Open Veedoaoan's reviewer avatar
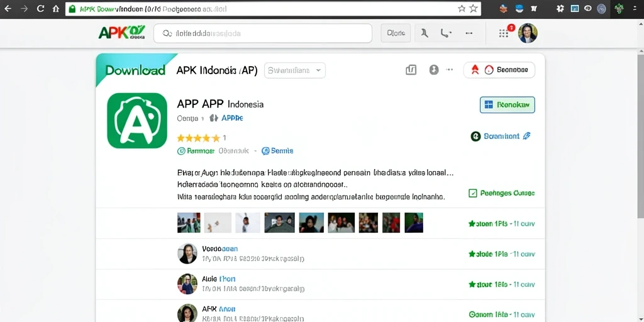 pos(187,253)
